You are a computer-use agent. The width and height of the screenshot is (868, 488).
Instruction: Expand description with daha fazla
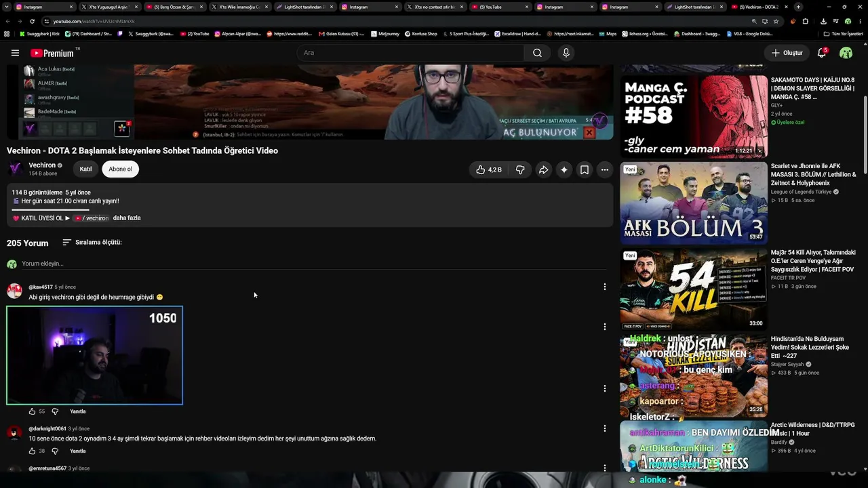pos(127,218)
